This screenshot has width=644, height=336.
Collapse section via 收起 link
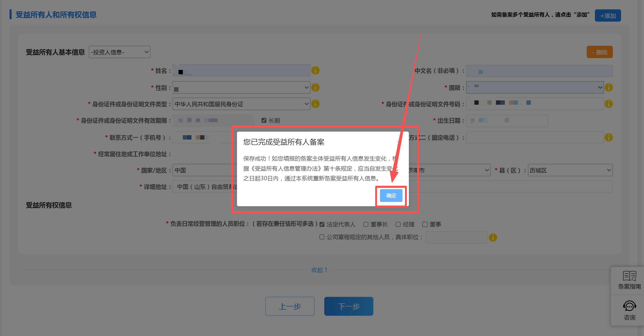[319, 270]
